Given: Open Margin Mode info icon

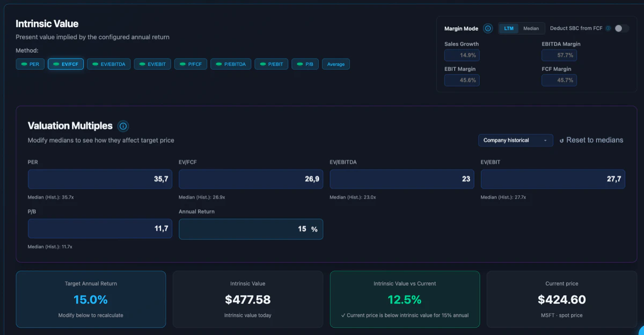Looking at the screenshot, I should point(488,28).
